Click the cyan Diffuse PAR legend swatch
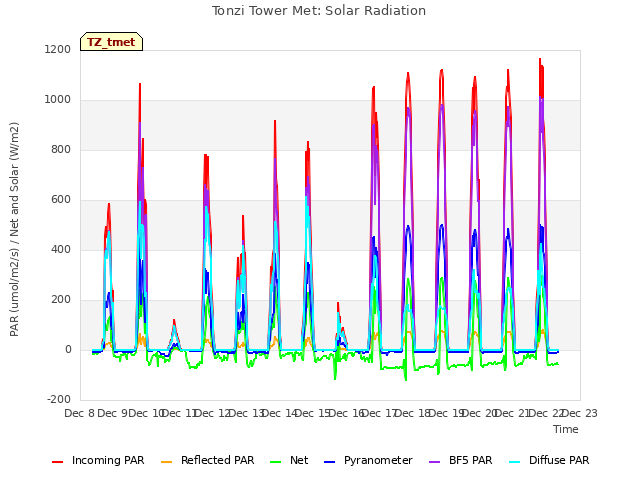 [x=515, y=462]
